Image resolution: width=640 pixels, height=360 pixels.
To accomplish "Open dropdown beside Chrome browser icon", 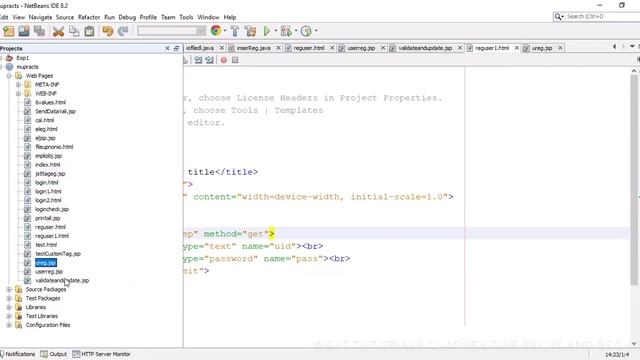I will click(225, 31).
